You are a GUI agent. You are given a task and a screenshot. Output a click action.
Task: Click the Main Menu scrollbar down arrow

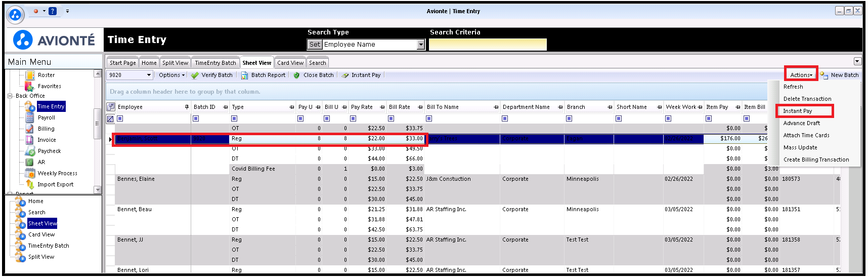coord(98,190)
